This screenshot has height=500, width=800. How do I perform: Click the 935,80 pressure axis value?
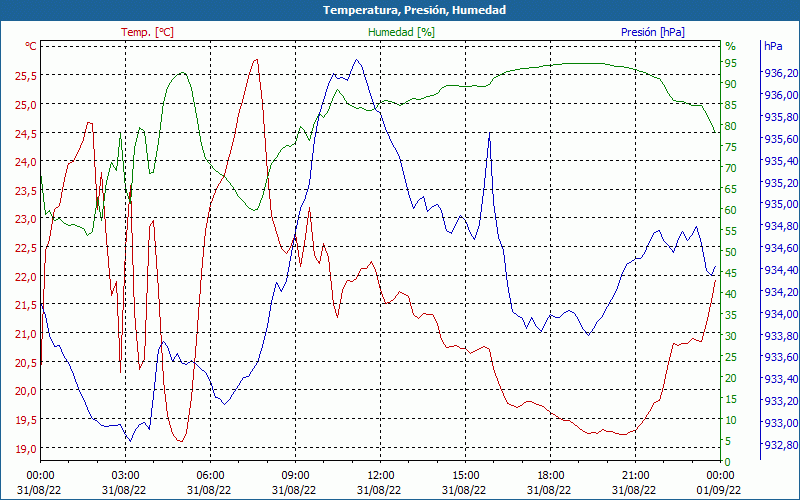coord(781,117)
